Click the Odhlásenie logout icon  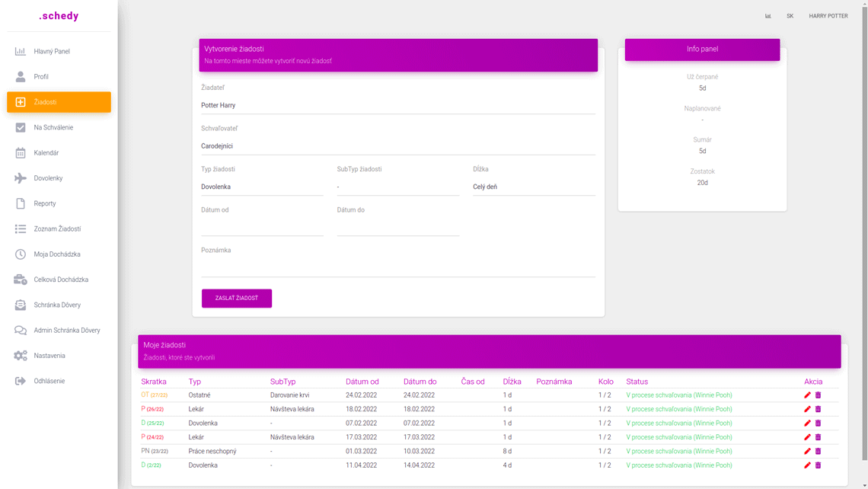coord(21,381)
